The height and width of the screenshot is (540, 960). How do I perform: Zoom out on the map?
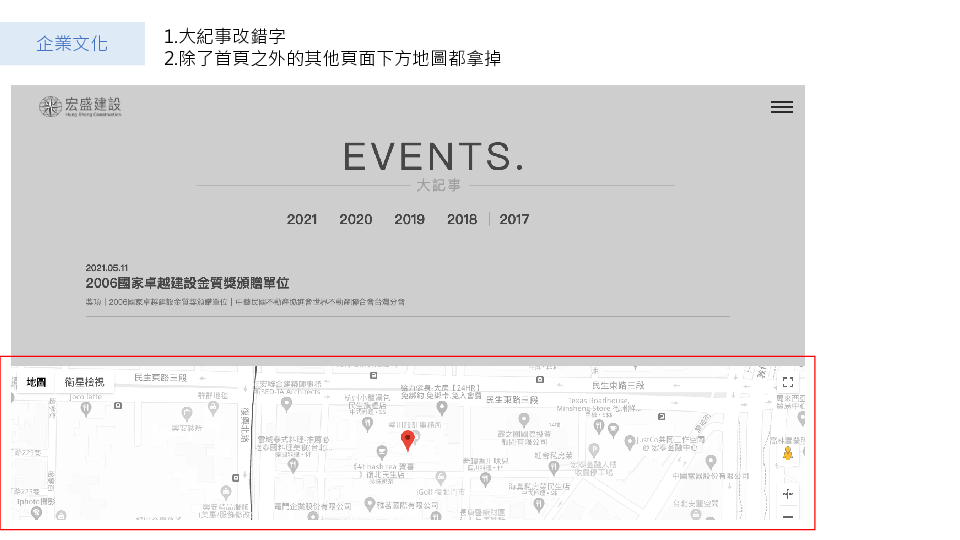[x=788, y=517]
